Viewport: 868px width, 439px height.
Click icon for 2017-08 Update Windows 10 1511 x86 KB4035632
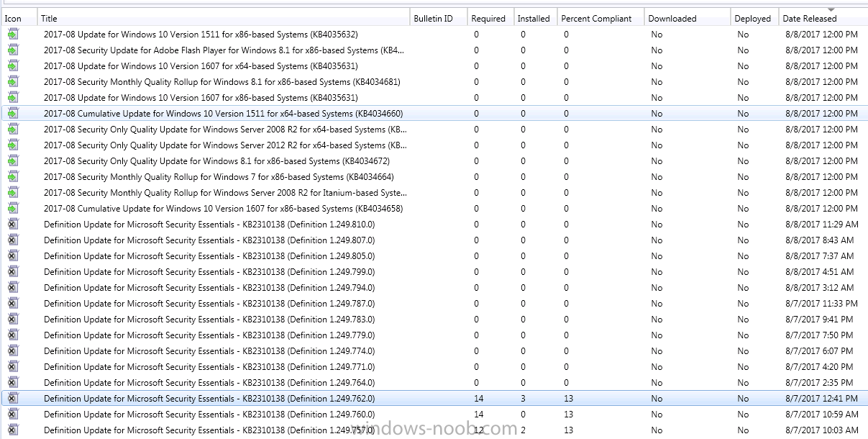click(x=13, y=34)
